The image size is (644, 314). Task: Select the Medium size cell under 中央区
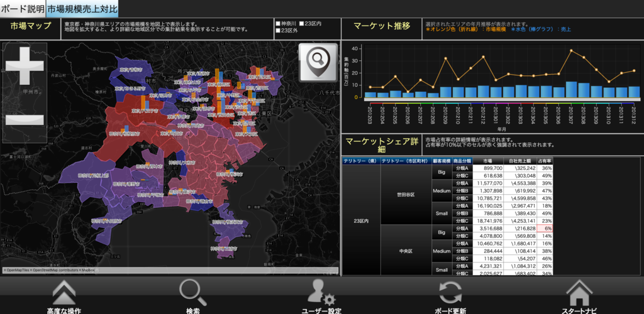click(x=441, y=251)
